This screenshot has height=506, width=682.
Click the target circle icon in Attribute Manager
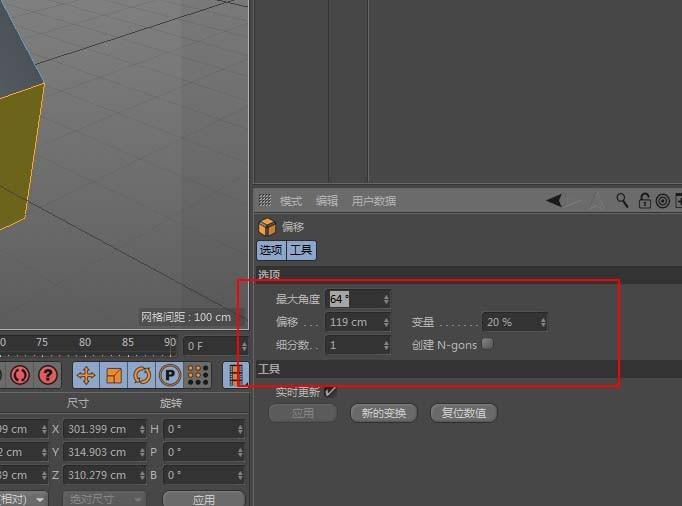click(662, 201)
